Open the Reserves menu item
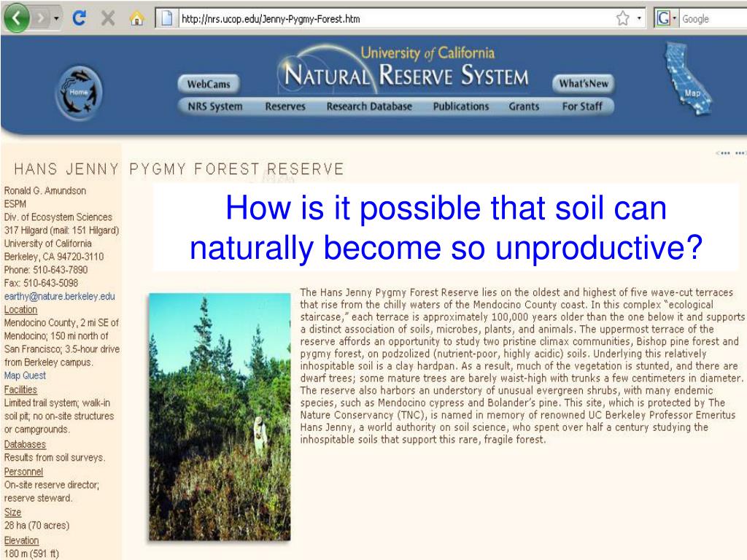The image size is (747, 560). 285,106
